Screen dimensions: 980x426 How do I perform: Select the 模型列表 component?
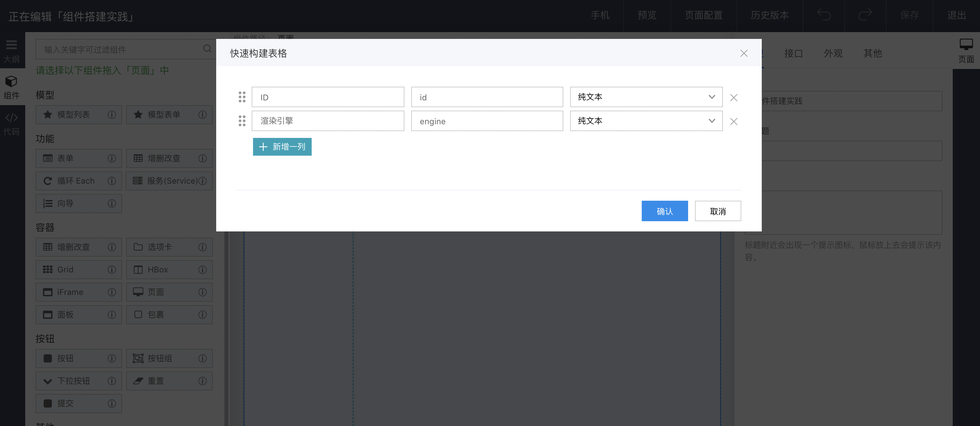coord(79,115)
